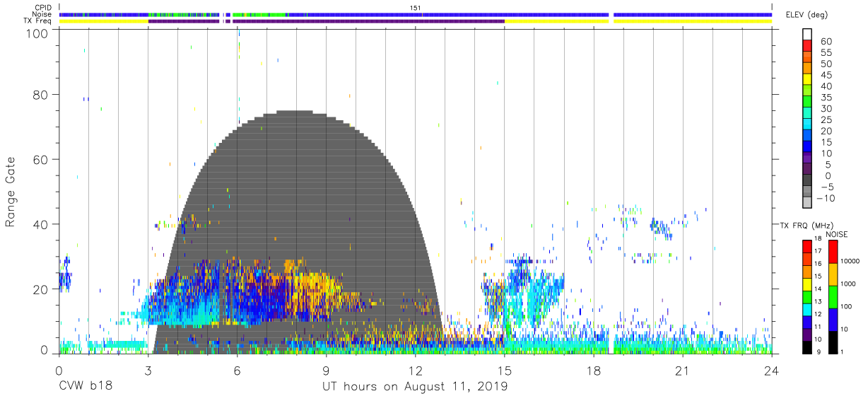Click the x-axis tick label 3
868x401 pixels.
[148, 371]
